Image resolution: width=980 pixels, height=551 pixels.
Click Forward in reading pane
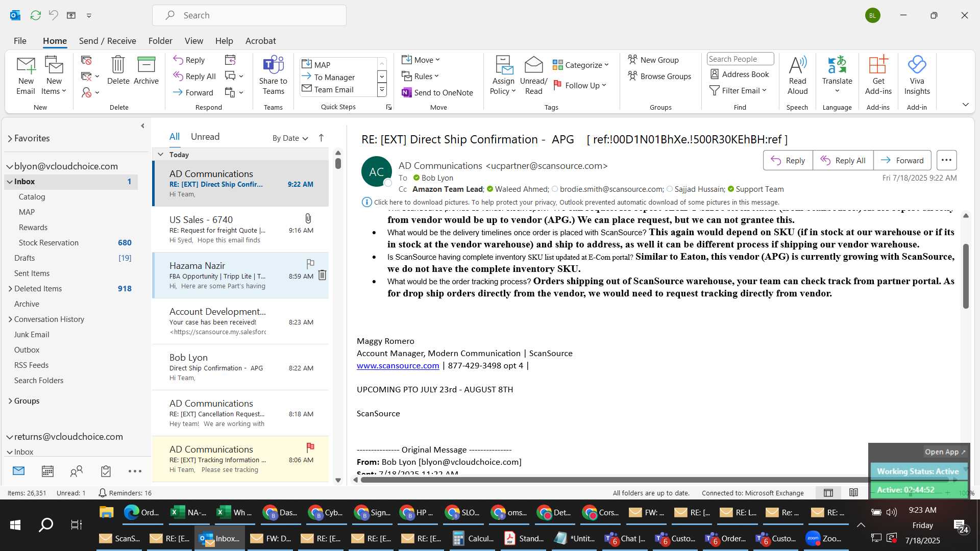point(902,160)
